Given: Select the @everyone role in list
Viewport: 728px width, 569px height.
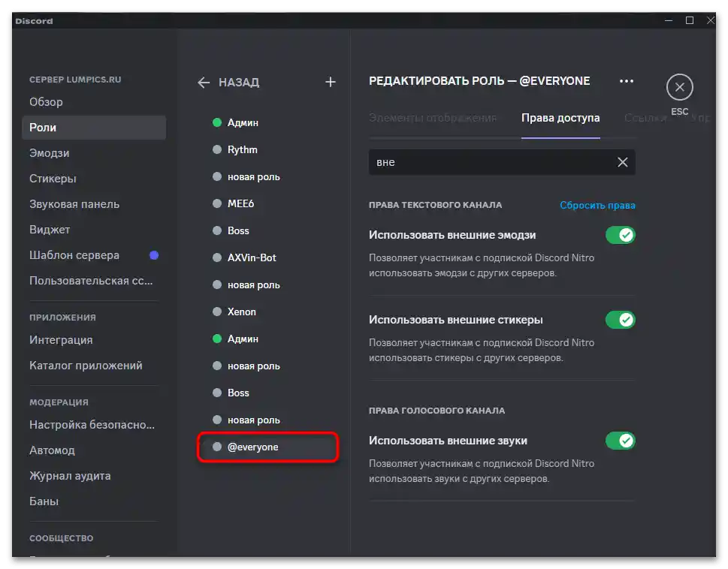Looking at the screenshot, I should (253, 447).
